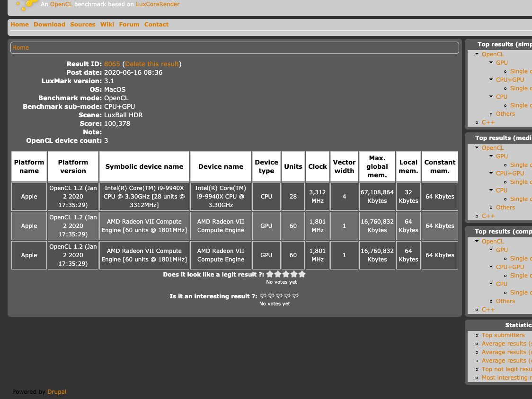Collapse CPU arrow in first Top results tree
The width and height of the screenshot is (532, 399).
[x=491, y=96]
